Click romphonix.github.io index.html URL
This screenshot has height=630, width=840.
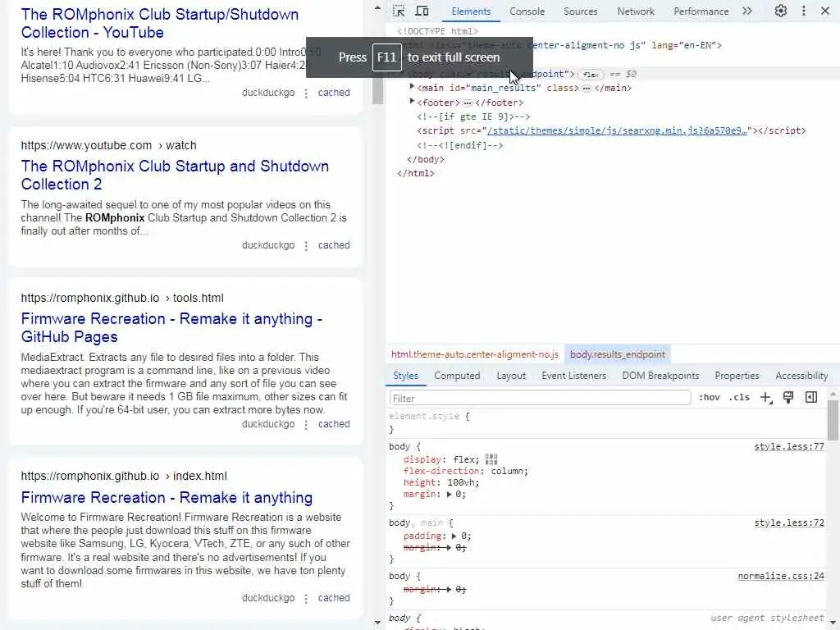124,476
